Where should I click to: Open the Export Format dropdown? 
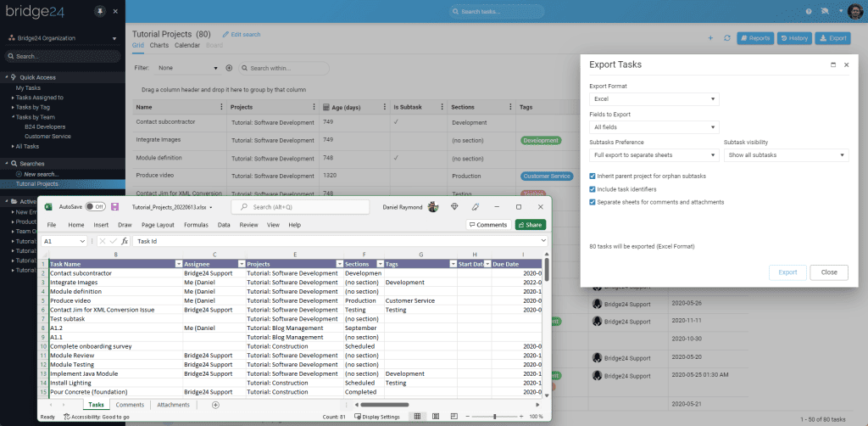(654, 99)
